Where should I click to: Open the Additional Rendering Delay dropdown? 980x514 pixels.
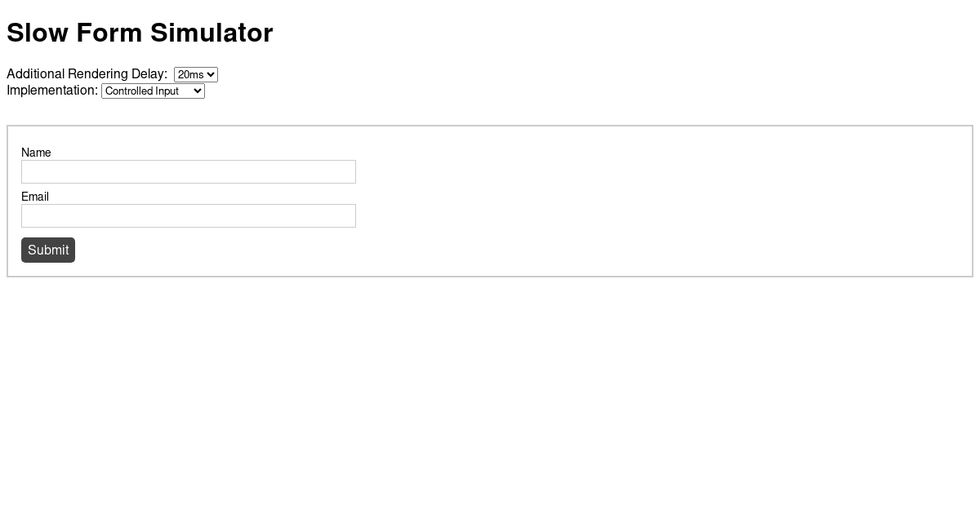coord(195,74)
